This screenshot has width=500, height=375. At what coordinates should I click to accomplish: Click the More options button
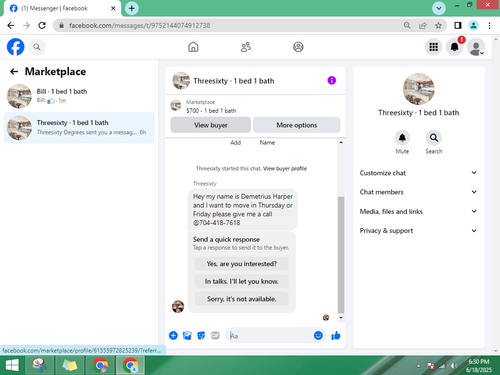pos(297,125)
